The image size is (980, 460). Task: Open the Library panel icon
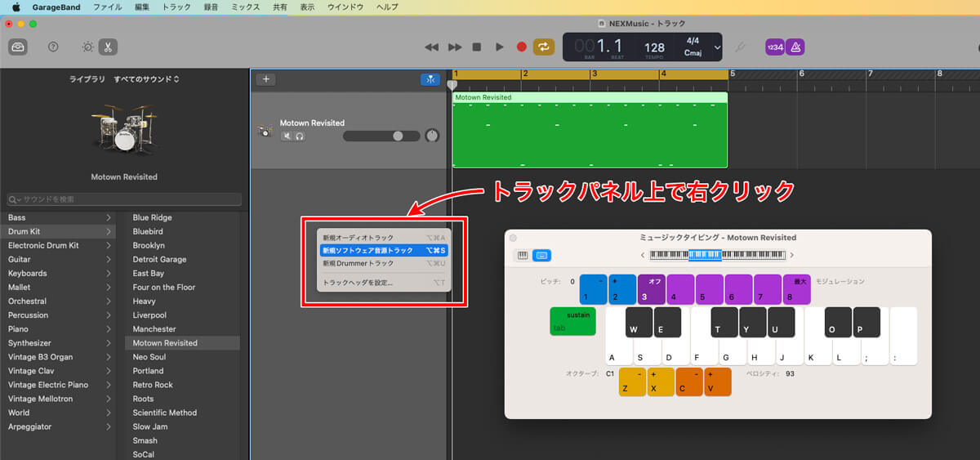(x=18, y=47)
